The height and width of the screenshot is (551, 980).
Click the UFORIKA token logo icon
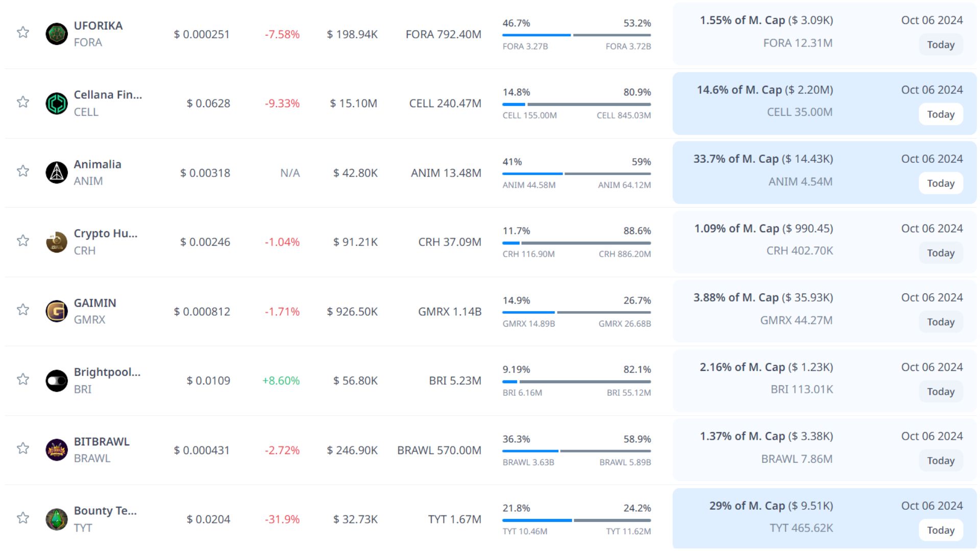coord(57,34)
